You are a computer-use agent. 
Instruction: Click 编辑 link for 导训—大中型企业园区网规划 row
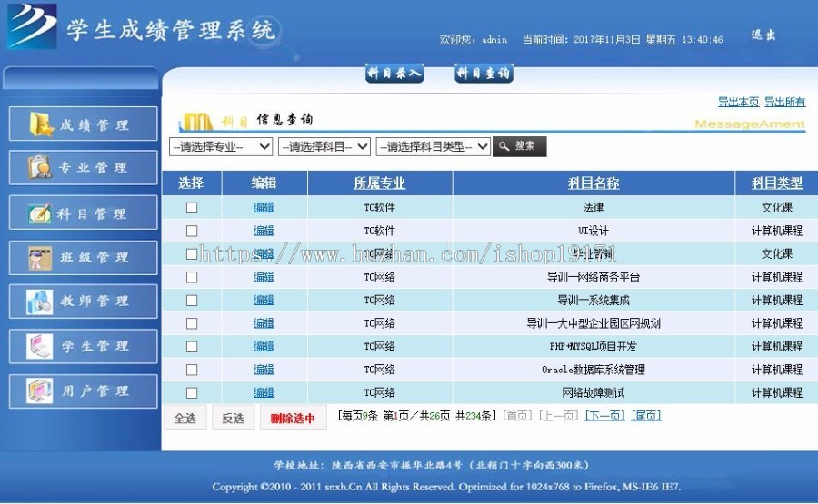(264, 323)
